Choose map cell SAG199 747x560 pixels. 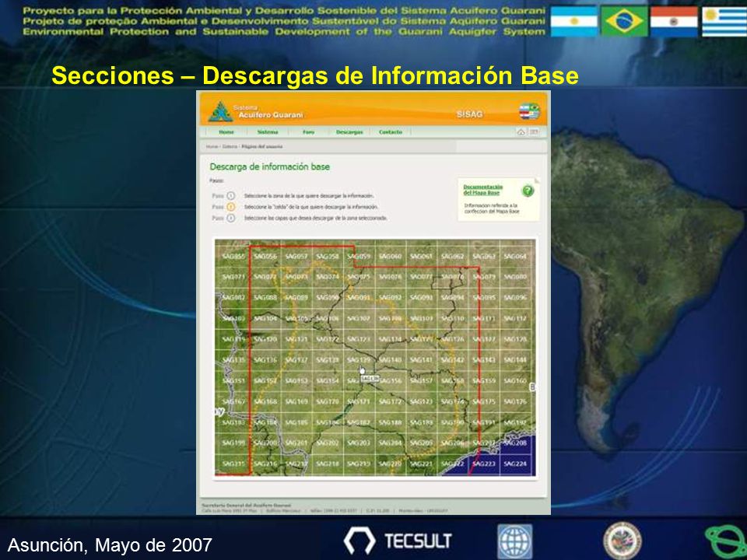tap(233, 443)
